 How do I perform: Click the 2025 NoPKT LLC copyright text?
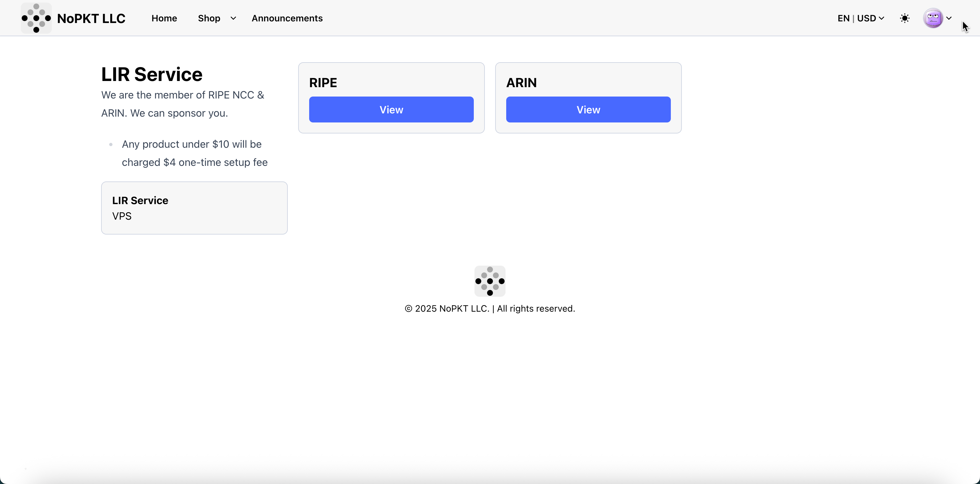490,308
